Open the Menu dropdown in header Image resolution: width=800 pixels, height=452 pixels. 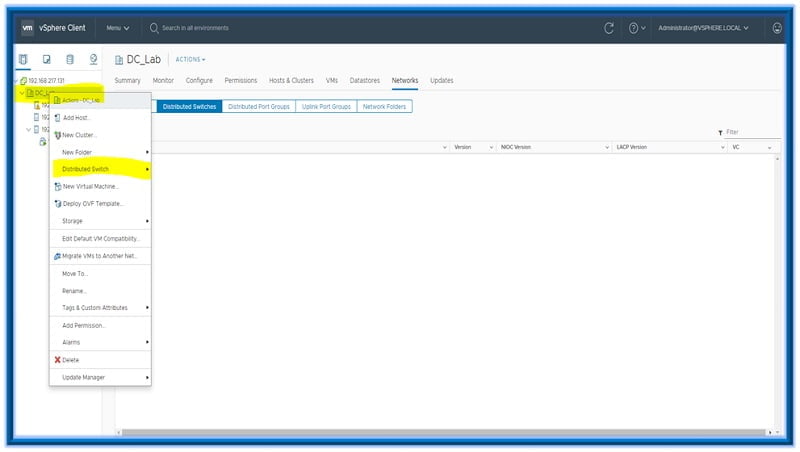pyautogui.click(x=117, y=28)
